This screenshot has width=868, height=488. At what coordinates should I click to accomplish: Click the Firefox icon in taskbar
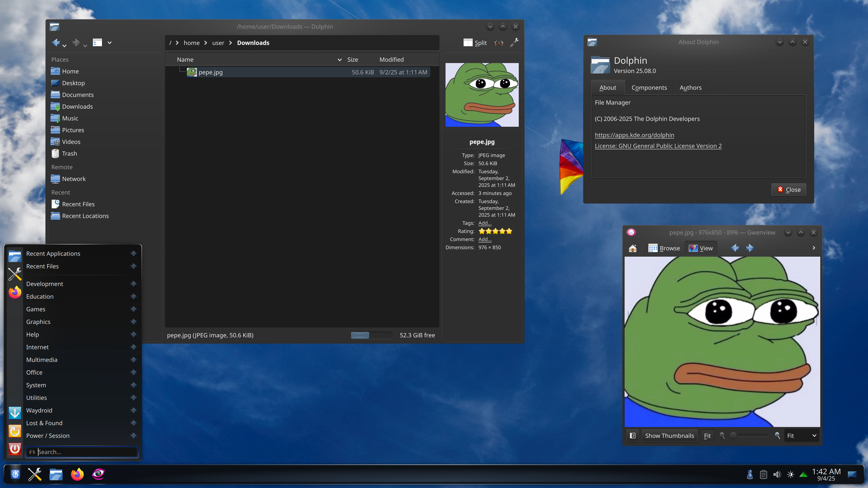[x=77, y=474]
